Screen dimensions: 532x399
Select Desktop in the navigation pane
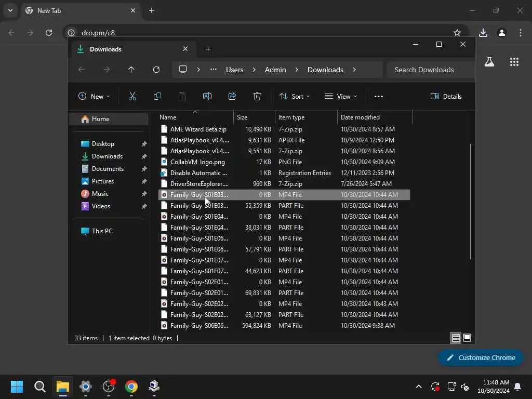pos(109,143)
